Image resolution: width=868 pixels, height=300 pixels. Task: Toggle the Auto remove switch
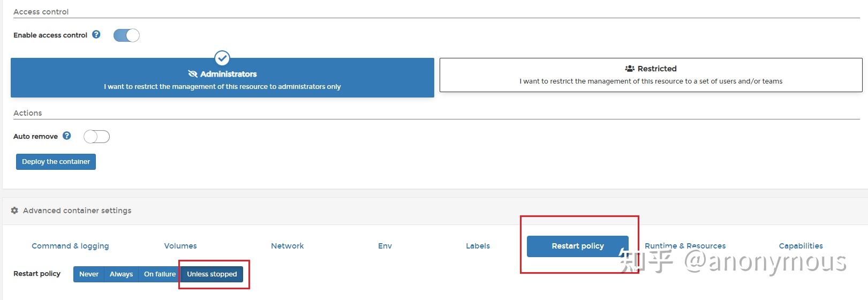point(97,137)
